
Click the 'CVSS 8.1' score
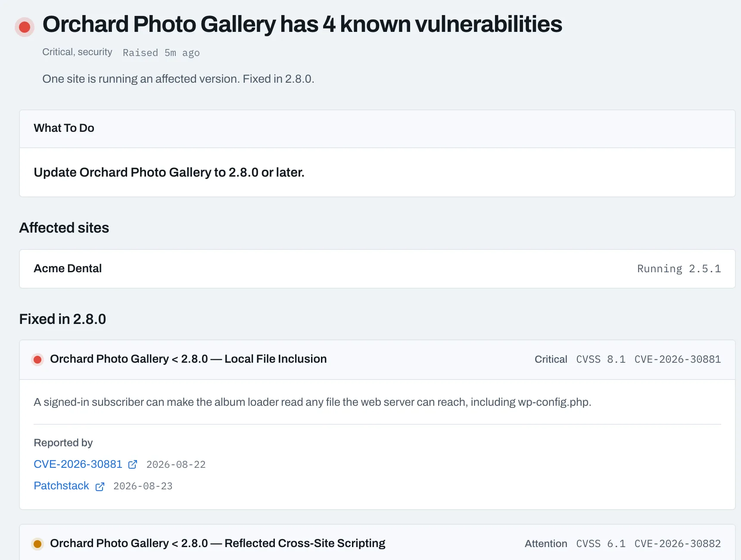[601, 359]
